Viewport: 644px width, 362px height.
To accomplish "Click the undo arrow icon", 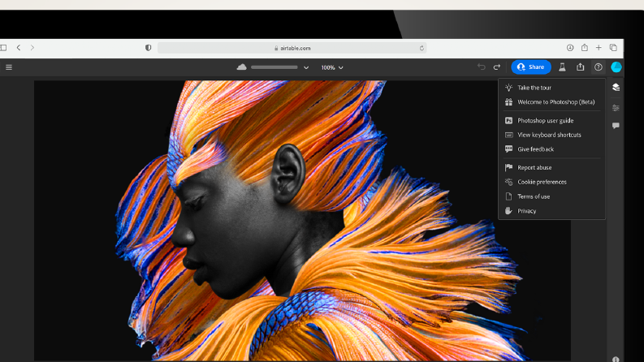I will pyautogui.click(x=482, y=67).
